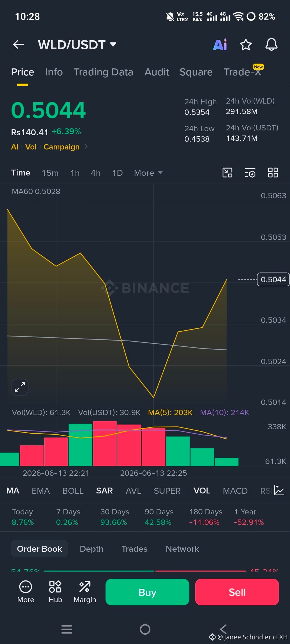Switch to the Network tab
This screenshot has height=644, width=290.
coord(182,549)
